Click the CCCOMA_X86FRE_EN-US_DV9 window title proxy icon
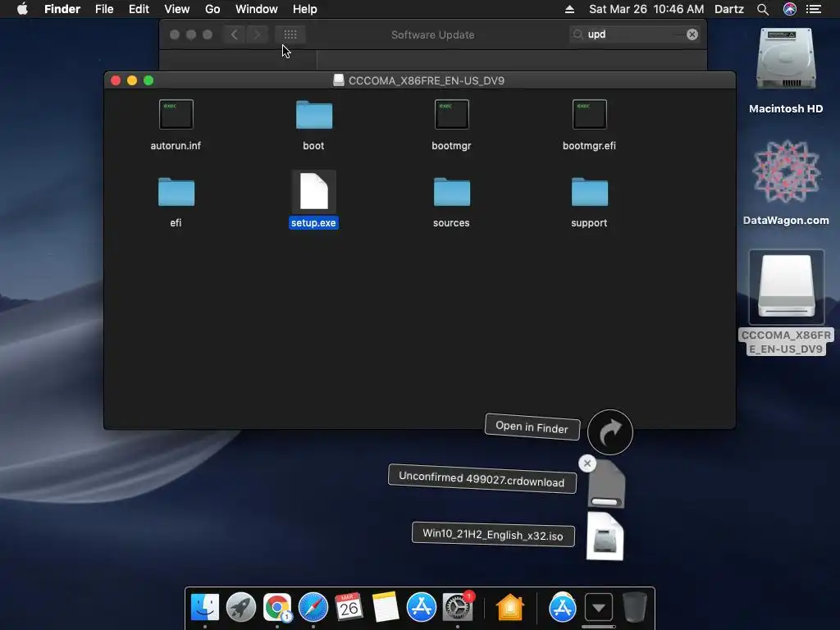The width and height of the screenshot is (840, 630). [339, 80]
